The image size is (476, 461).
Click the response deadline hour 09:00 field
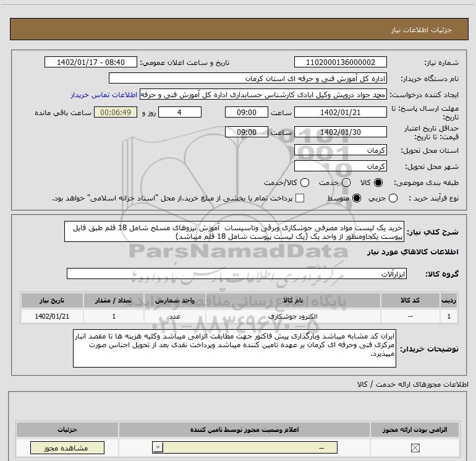pos(247,112)
